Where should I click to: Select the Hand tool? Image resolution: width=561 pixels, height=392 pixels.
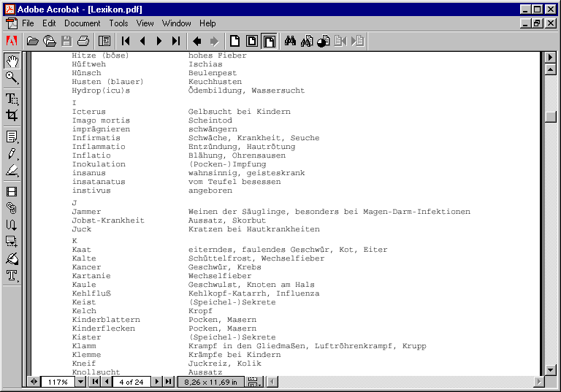12,61
